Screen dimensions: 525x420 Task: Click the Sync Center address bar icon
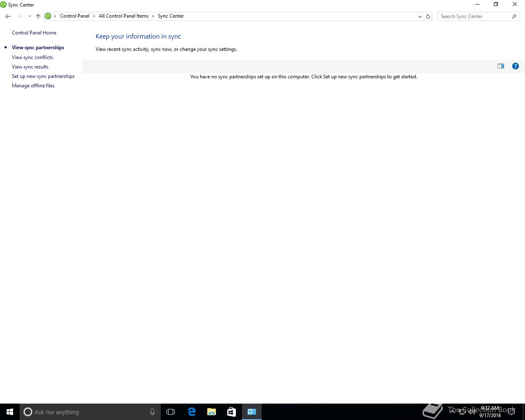click(48, 16)
